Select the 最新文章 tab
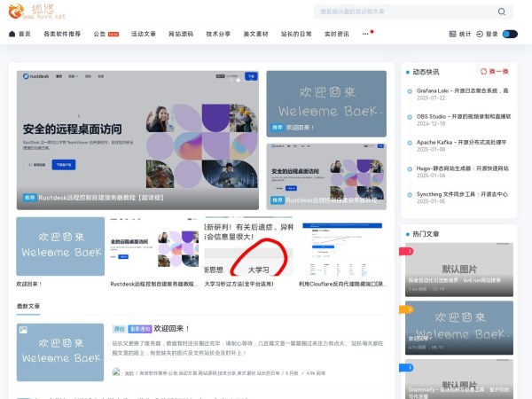The image size is (532, 399). pos(28,306)
